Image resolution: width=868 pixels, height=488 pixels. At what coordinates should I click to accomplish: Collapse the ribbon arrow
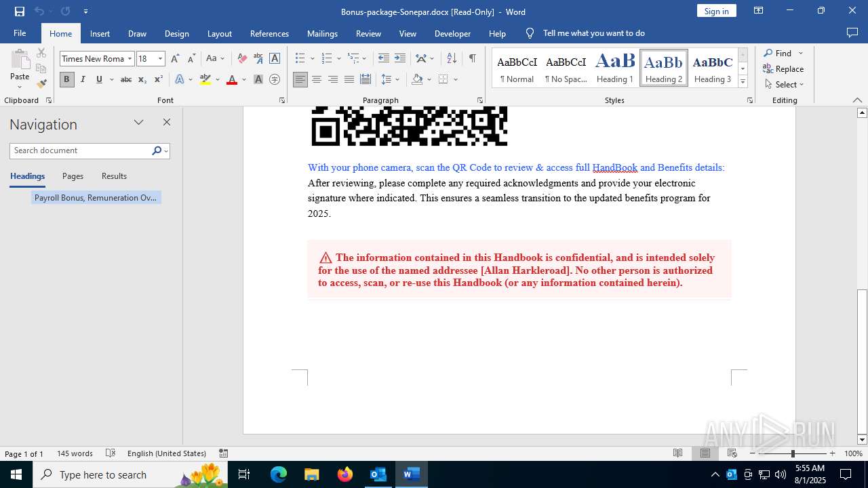click(x=857, y=100)
